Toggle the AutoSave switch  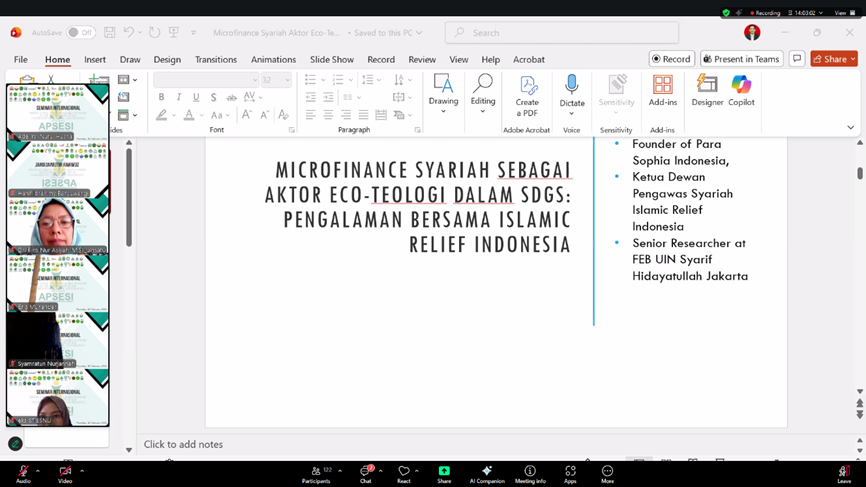80,33
